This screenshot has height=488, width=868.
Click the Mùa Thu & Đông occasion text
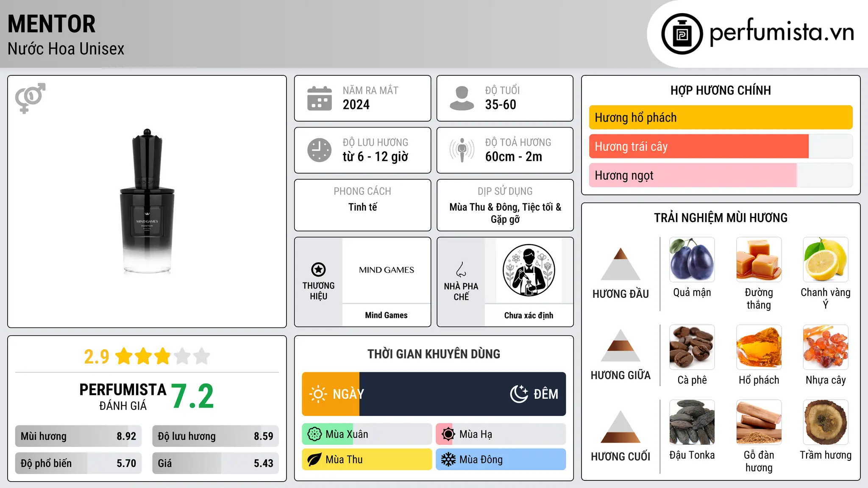point(505,213)
